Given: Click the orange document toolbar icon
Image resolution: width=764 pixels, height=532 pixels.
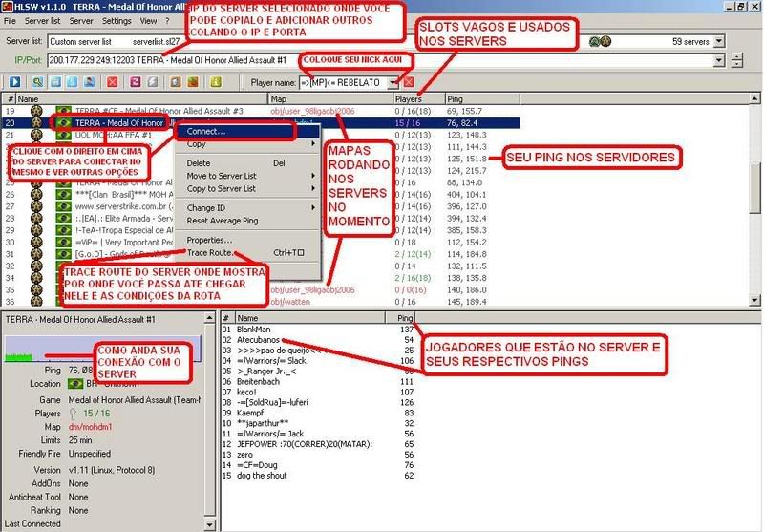Looking at the screenshot, I should pos(176,82).
